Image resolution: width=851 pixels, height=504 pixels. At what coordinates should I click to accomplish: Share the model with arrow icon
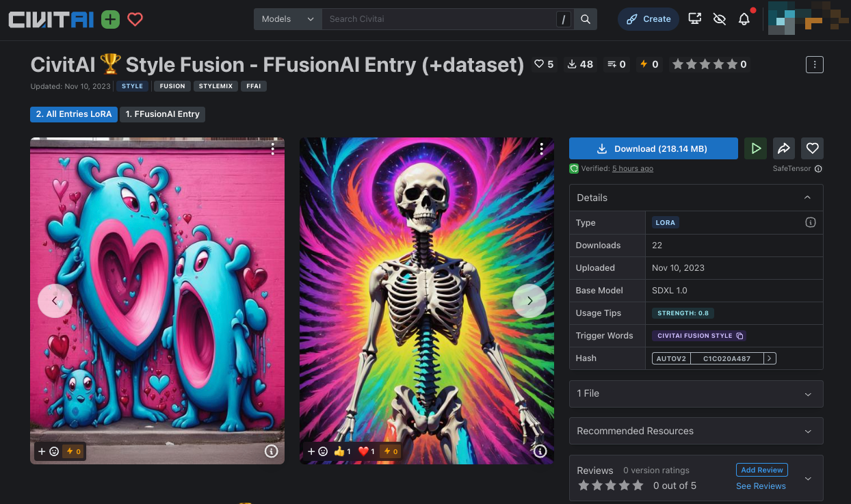pyautogui.click(x=784, y=148)
